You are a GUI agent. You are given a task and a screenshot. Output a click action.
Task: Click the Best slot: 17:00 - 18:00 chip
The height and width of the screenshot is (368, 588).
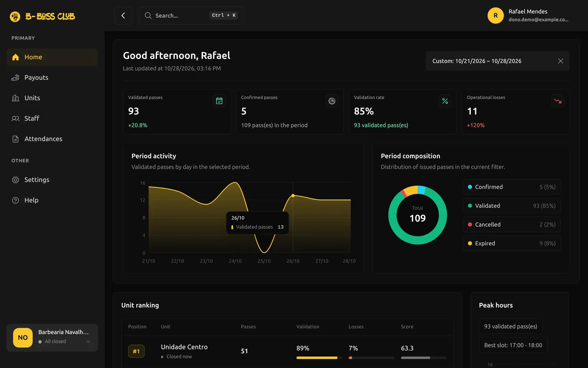coord(513,345)
